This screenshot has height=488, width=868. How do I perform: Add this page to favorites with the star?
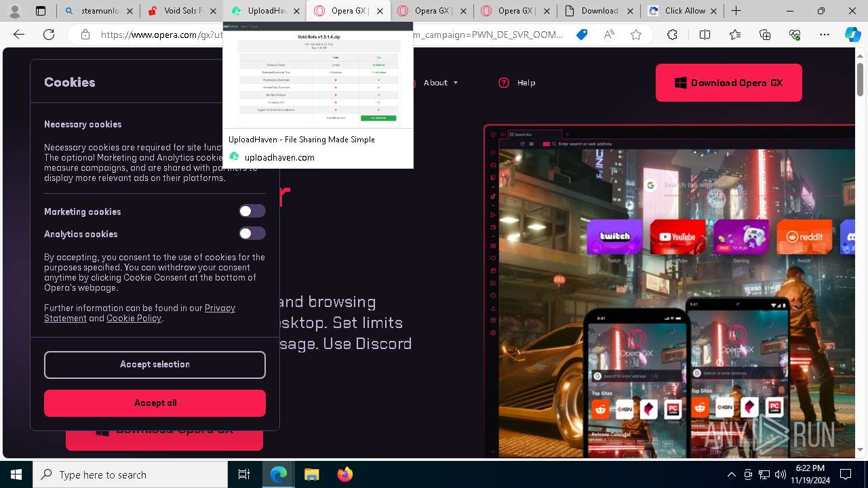point(636,35)
